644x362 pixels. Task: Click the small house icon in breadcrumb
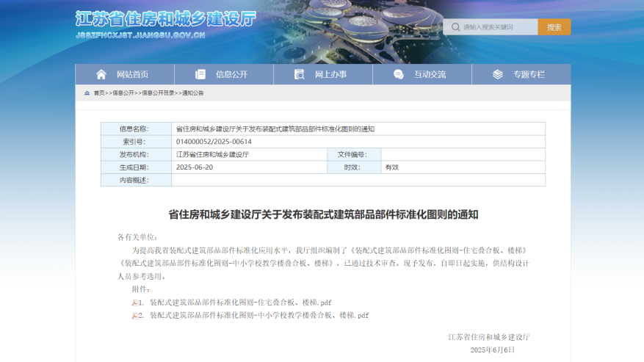(87, 93)
